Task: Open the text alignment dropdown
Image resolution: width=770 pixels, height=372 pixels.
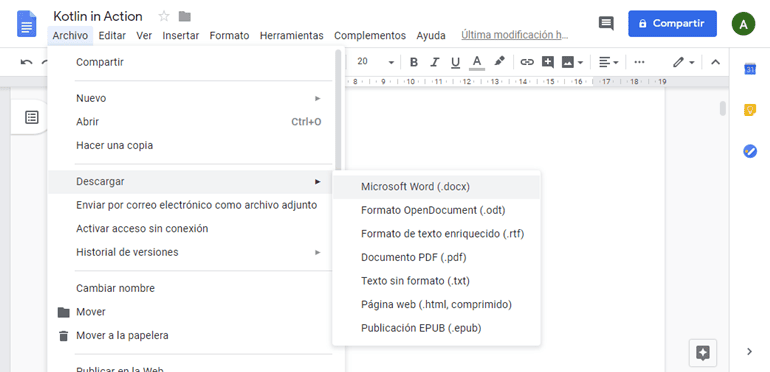Action: (608, 62)
